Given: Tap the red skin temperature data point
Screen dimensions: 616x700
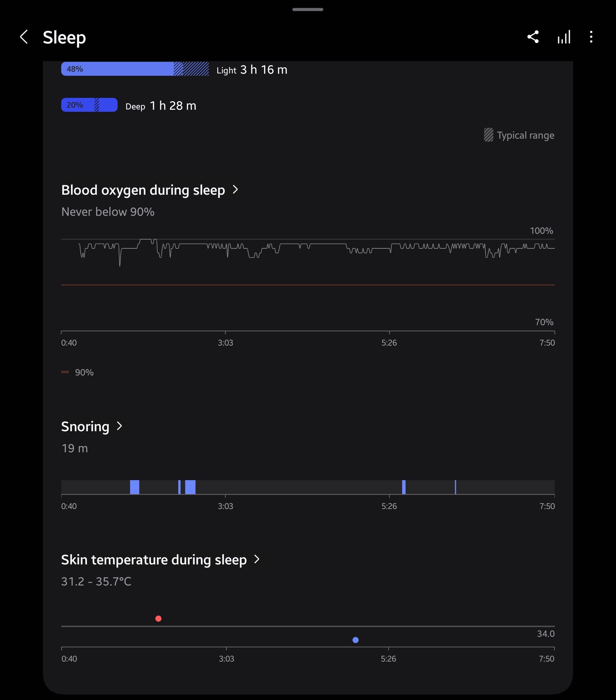Looking at the screenshot, I should tap(158, 618).
